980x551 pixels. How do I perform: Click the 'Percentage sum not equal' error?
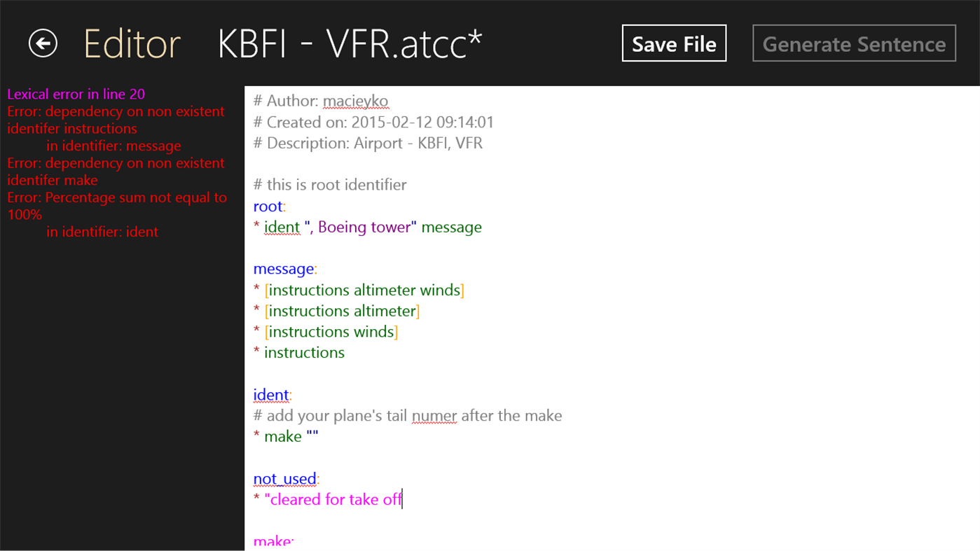(117, 206)
